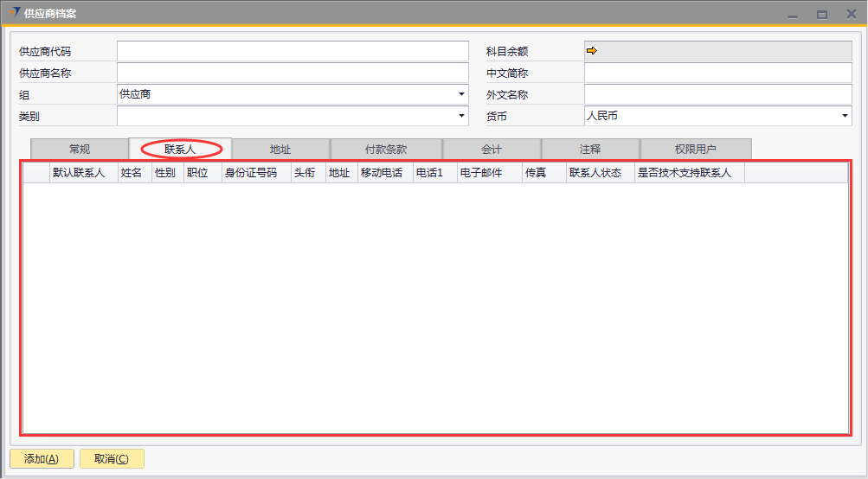Click the 供应商代码 input field

tap(292, 51)
